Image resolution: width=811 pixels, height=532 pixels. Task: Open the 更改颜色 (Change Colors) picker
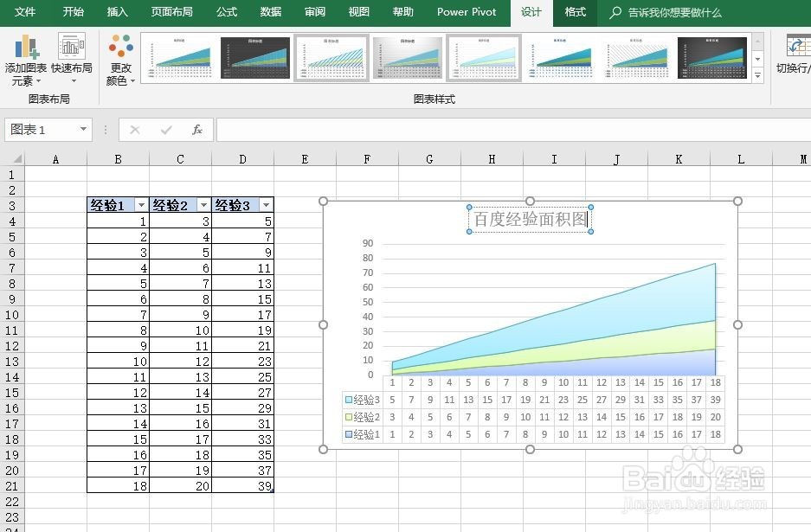(x=119, y=59)
